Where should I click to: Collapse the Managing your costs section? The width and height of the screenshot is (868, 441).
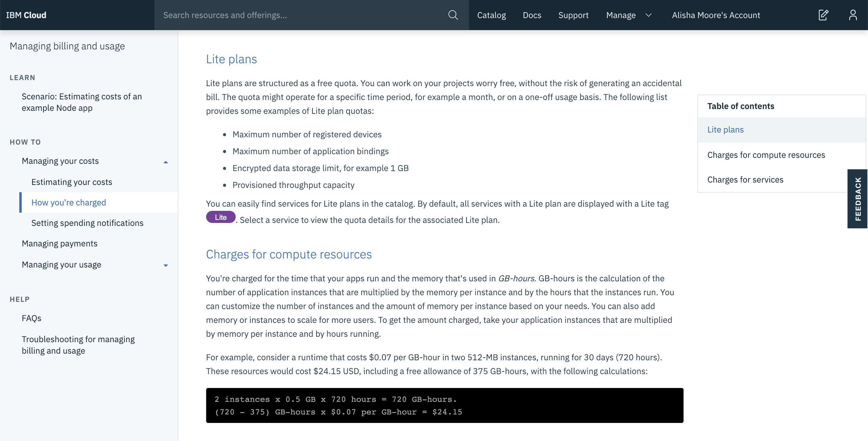(165, 162)
